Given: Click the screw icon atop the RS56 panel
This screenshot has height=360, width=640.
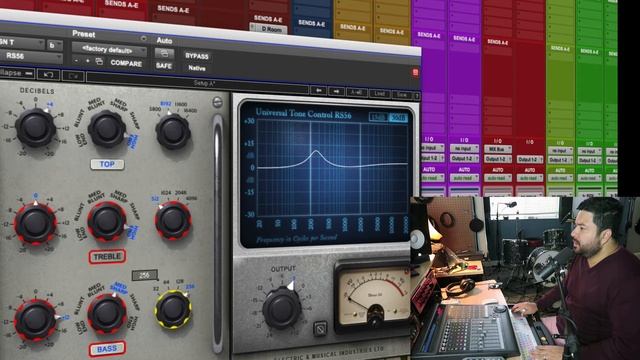Looking at the screenshot, I should (218, 102).
